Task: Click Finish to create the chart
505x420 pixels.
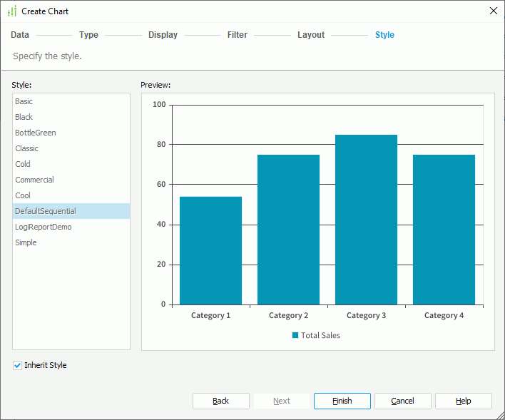Action: tap(342, 401)
